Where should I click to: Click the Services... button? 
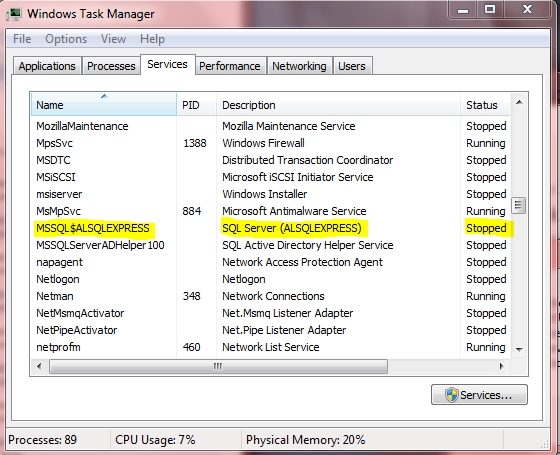[x=479, y=395]
